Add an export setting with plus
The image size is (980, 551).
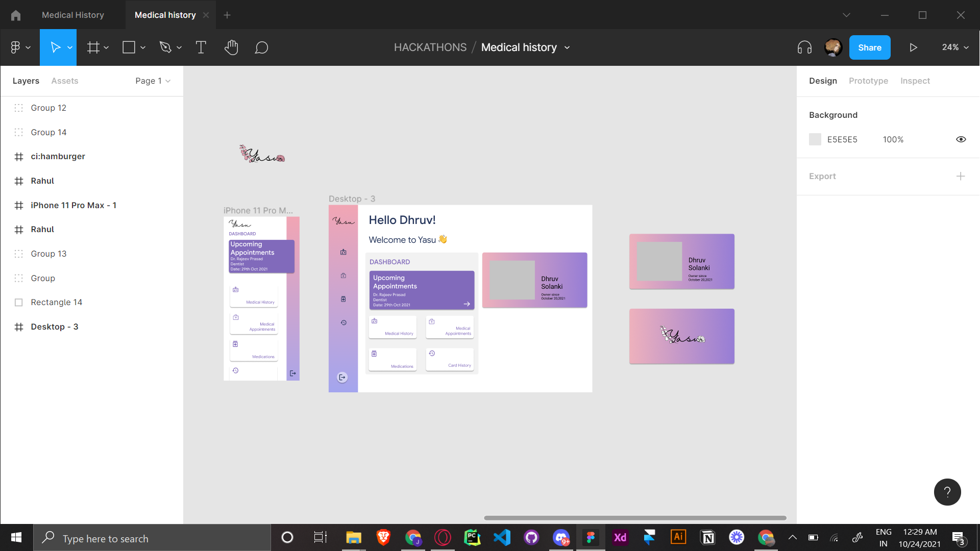[960, 176]
